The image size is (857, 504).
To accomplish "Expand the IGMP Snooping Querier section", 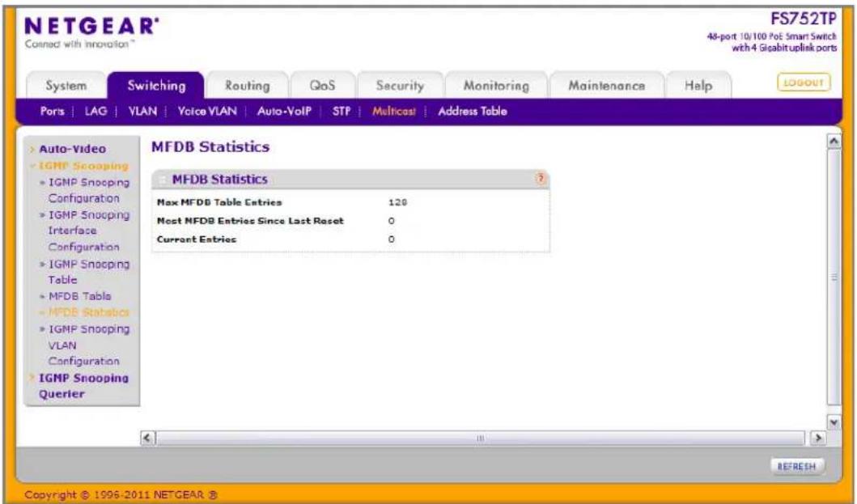I will [83, 386].
